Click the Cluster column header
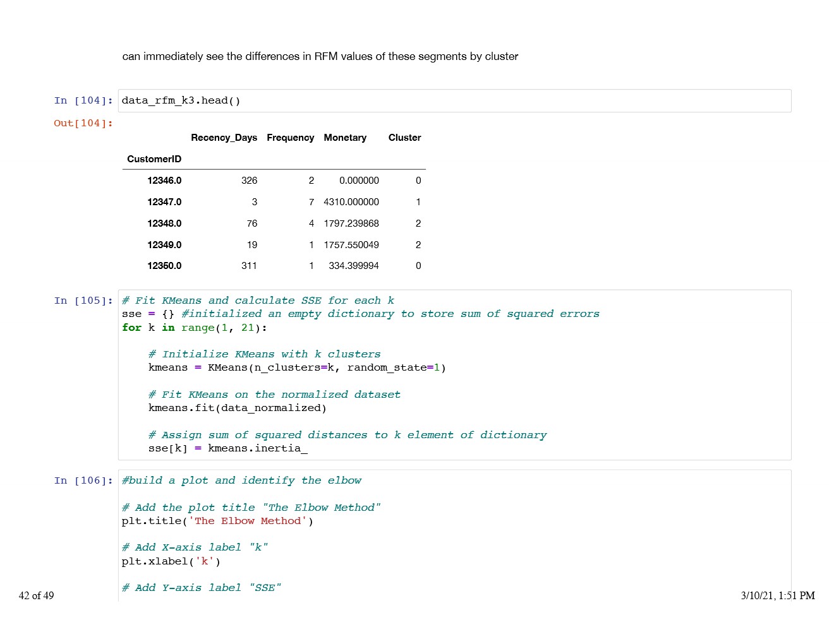 click(x=404, y=138)
